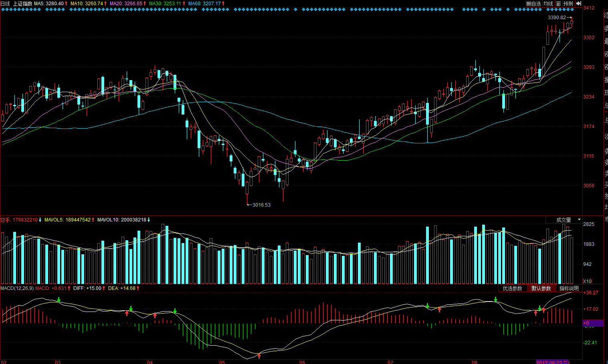Viewport: 608px width, 364px height.
Task: Click the highlighted 2017-08-23 date label
Action: pyautogui.click(x=552, y=362)
